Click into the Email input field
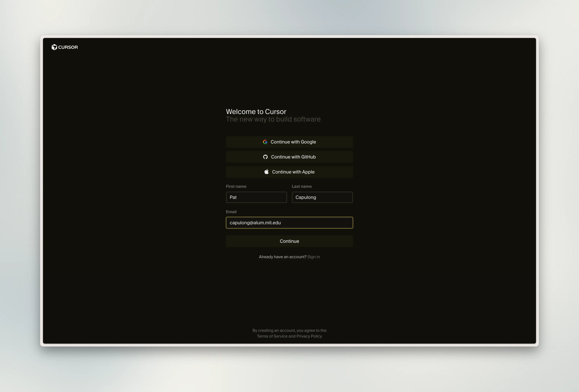The image size is (579, 392). tap(289, 223)
